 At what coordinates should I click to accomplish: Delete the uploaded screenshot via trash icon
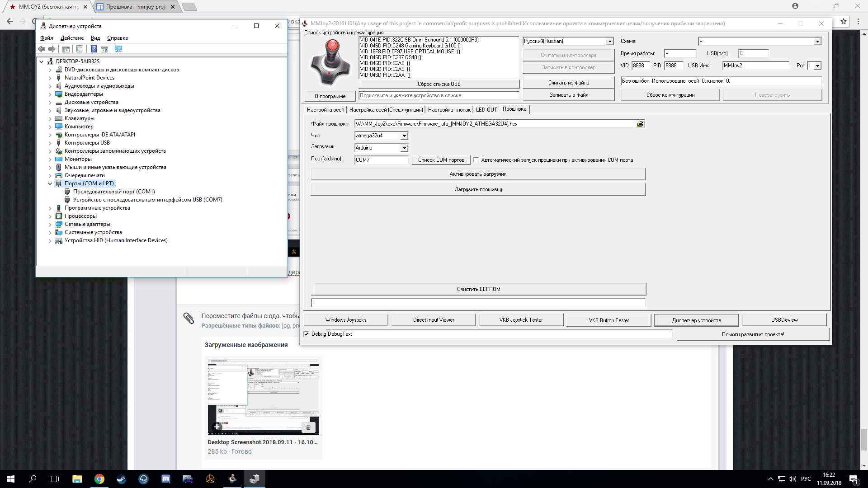[x=308, y=427]
